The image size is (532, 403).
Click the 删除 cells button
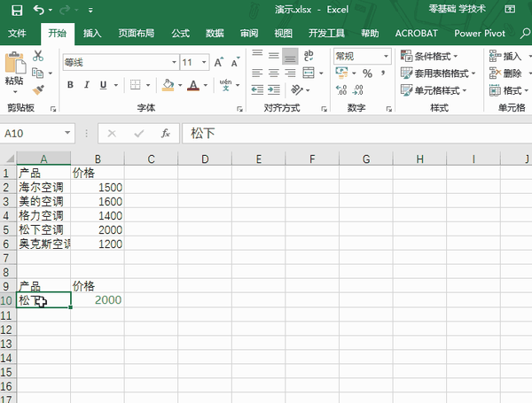[505, 73]
